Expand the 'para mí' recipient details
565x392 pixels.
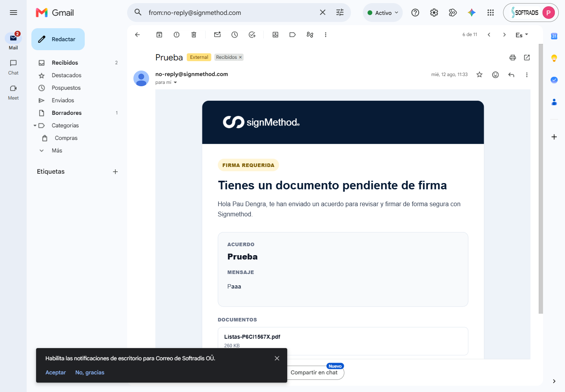click(175, 82)
